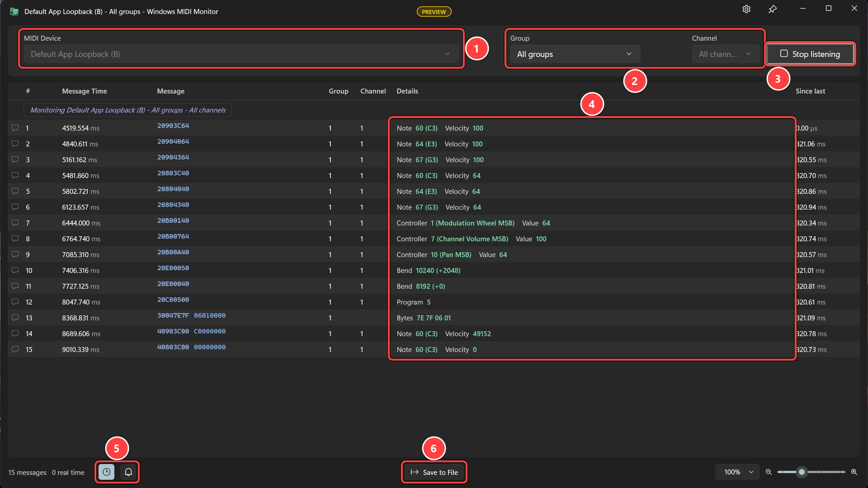Pin the window with pushpin icon

click(773, 9)
